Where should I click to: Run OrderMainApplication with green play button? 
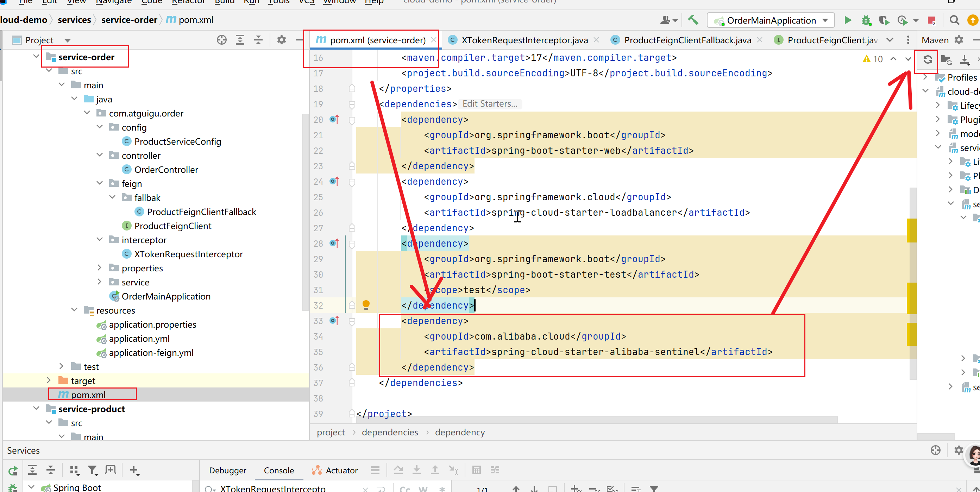click(x=848, y=20)
